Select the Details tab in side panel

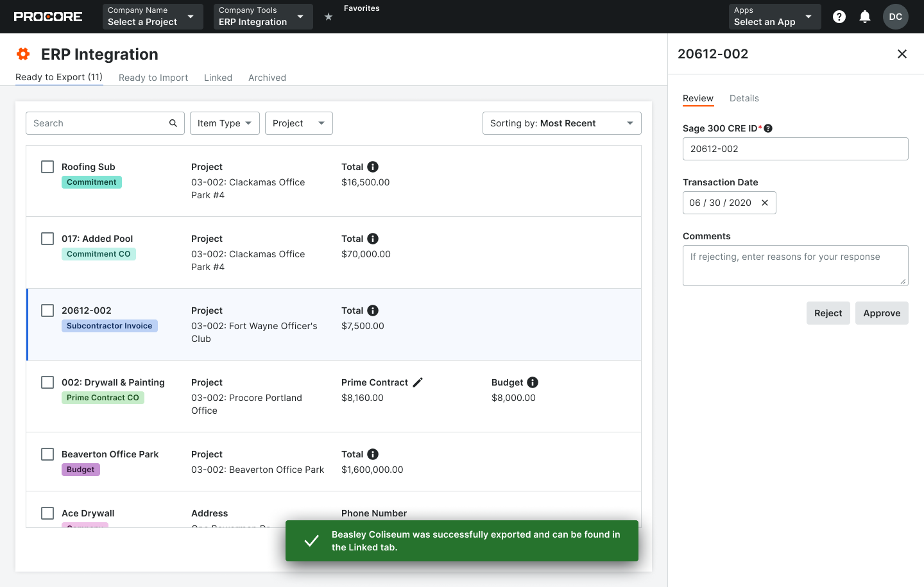tap(744, 98)
